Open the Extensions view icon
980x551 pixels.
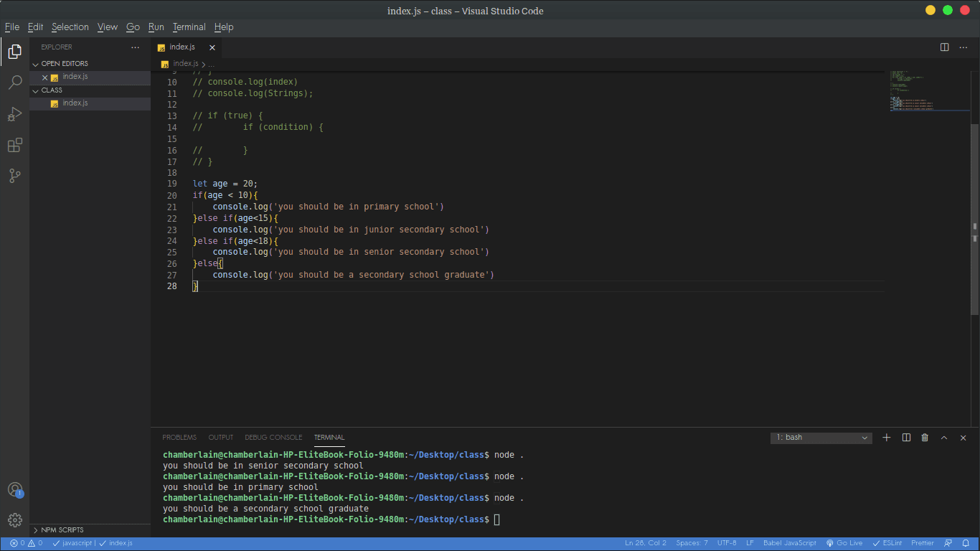click(14, 146)
